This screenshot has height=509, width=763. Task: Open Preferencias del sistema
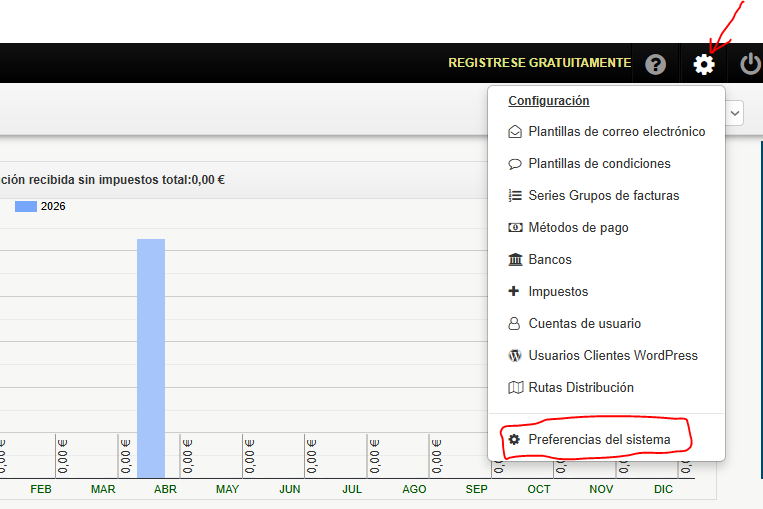tap(599, 439)
